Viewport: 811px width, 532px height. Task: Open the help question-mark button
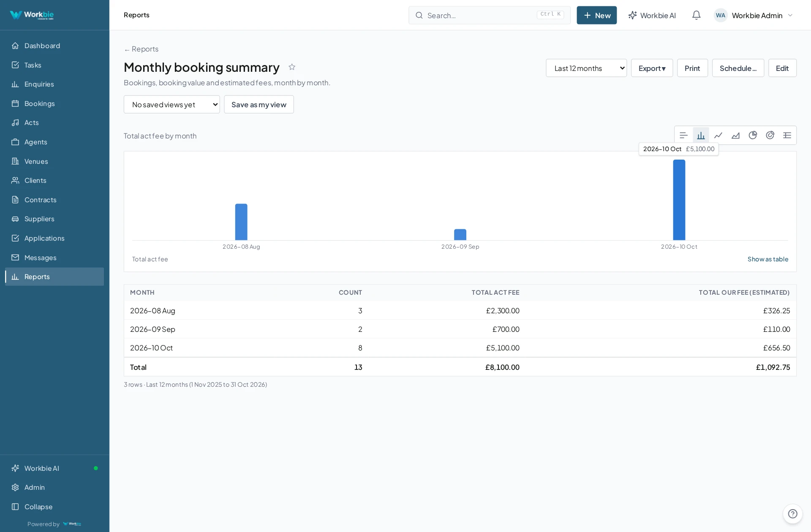pos(792,513)
